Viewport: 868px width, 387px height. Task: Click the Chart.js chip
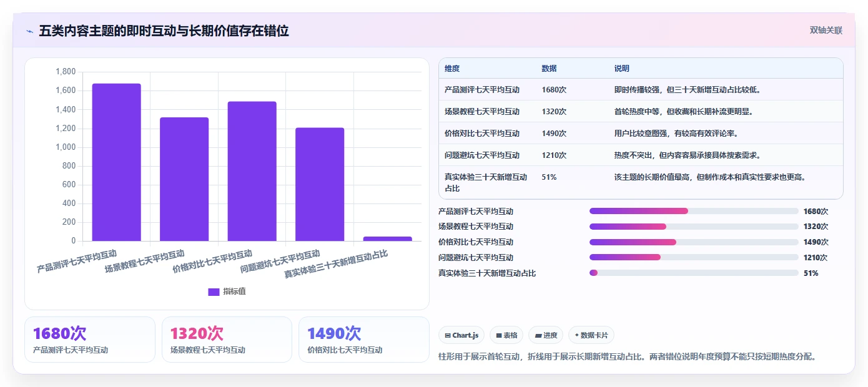click(461, 335)
